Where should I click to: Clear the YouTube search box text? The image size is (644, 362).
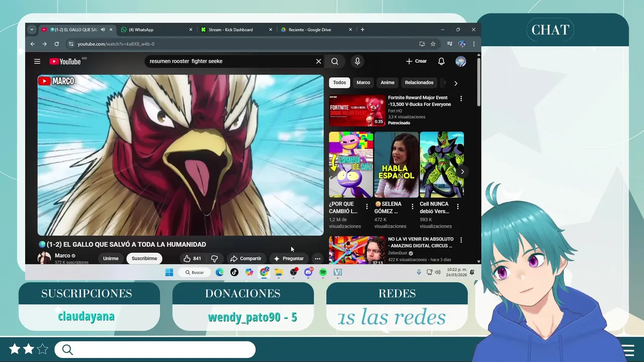point(318,61)
